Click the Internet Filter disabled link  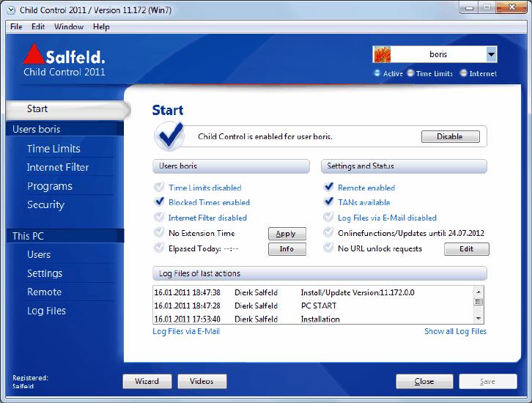pyautogui.click(x=207, y=218)
